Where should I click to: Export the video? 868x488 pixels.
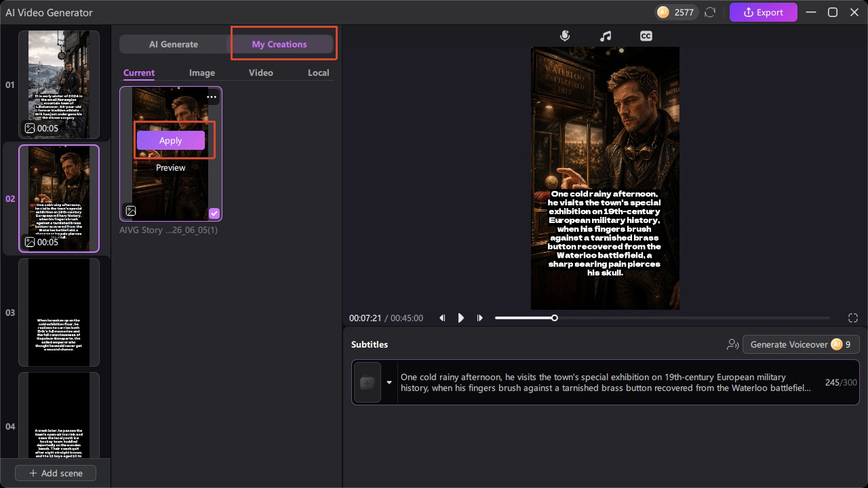764,12
